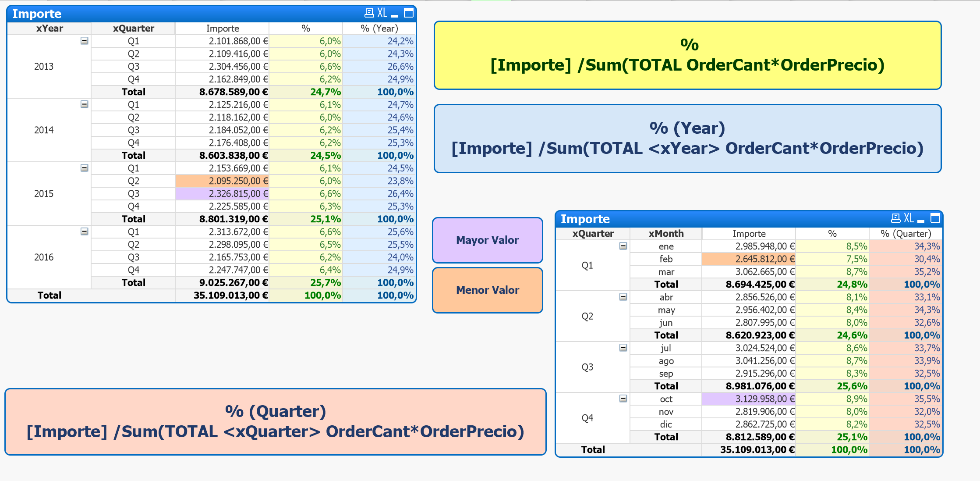Collapse the 2016 year row
This screenshot has height=481, width=980.
click(x=85, y=232)
